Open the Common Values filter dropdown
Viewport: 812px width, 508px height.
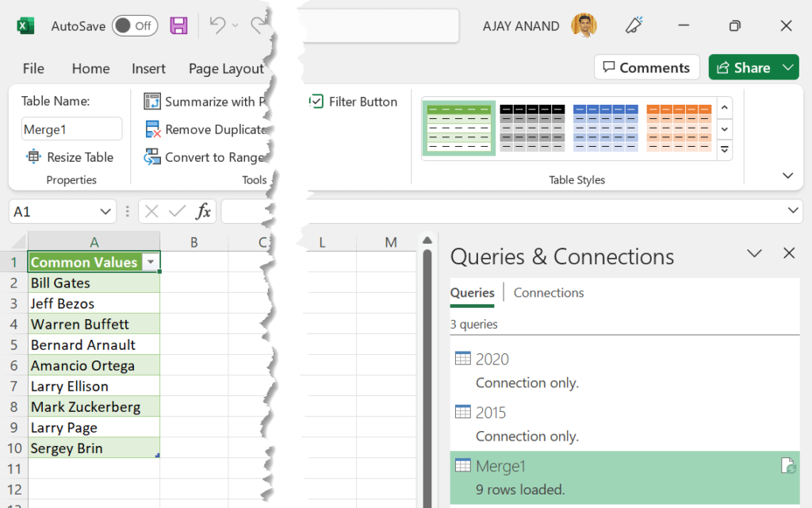click(151, 261)
